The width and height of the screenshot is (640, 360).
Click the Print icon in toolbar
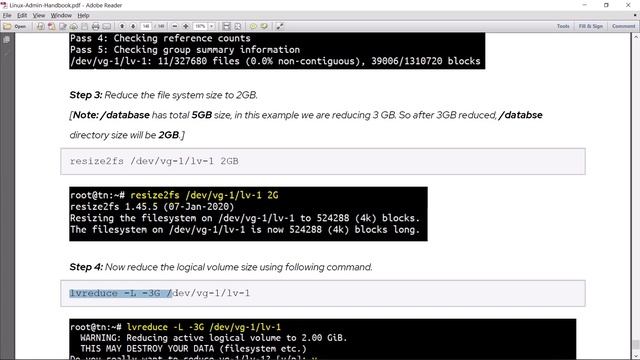[96, 27]
